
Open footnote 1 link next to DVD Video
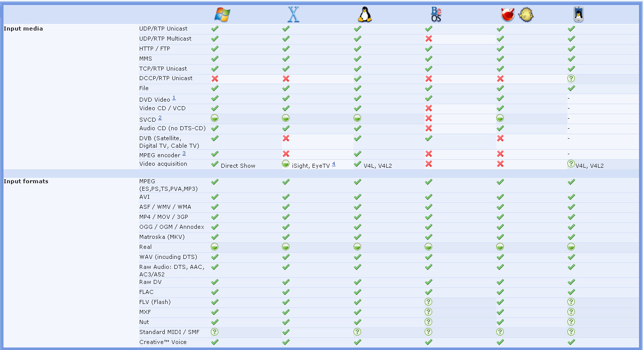coord(174,98)
